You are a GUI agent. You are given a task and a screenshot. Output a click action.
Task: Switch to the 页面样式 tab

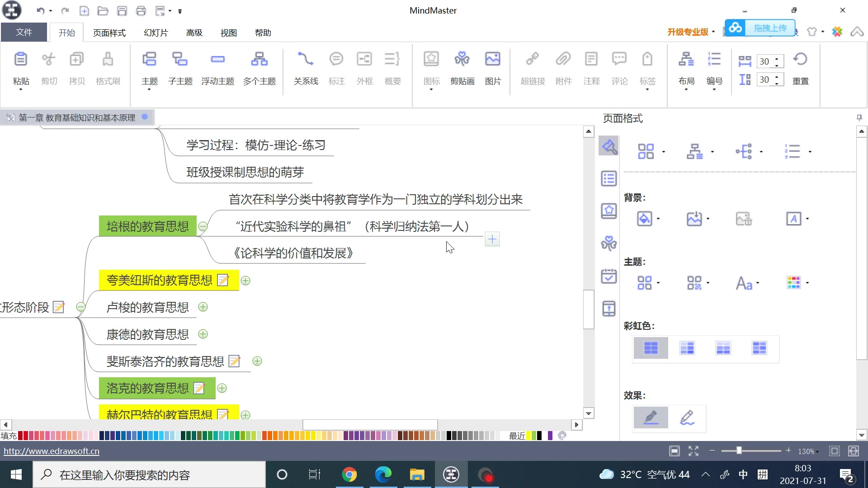109,33
